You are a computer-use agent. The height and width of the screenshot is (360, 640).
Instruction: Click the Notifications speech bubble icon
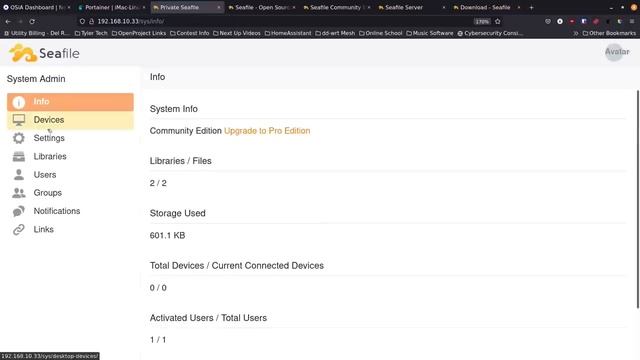point(19,211)
